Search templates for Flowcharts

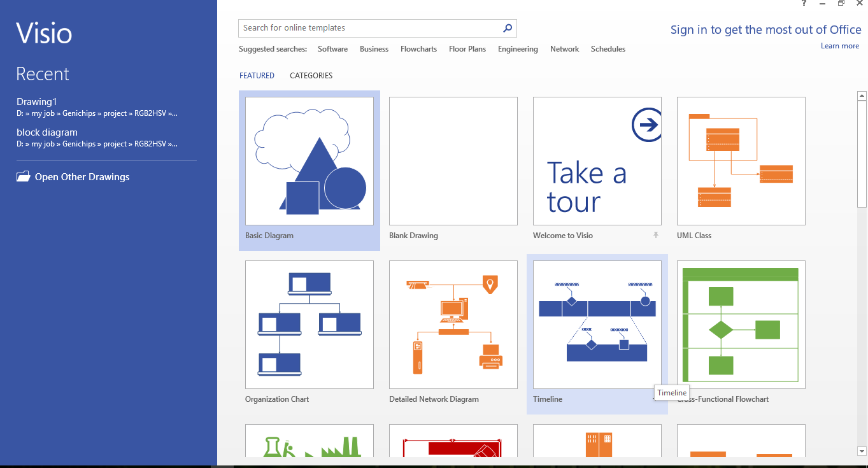point(418,48)
